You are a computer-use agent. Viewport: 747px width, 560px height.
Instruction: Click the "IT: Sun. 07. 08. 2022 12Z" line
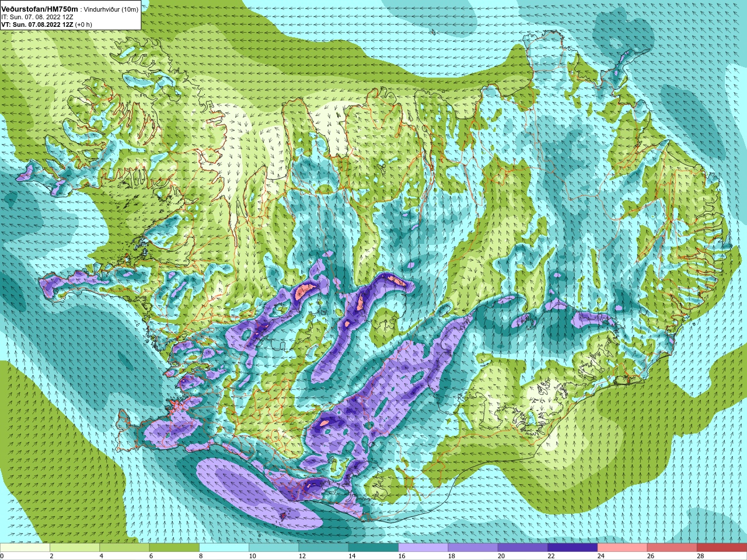(x=37, y=17)
